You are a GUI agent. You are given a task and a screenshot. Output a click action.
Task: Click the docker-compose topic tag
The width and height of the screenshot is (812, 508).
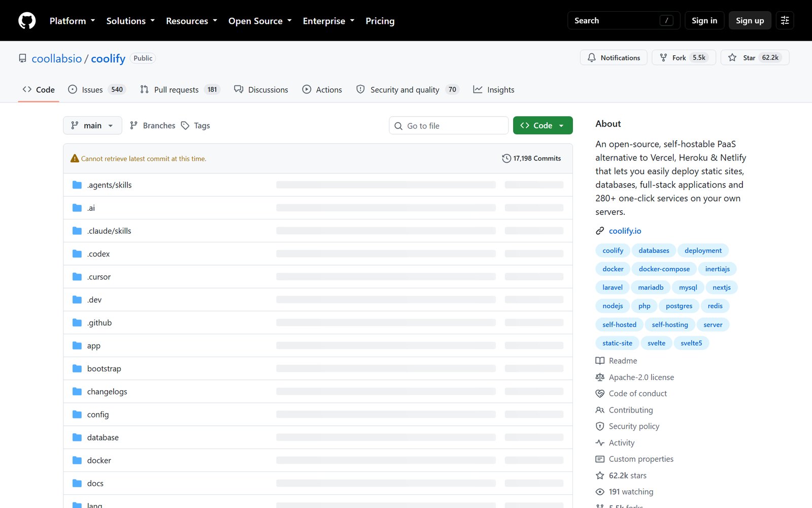[x=664, y=269]
